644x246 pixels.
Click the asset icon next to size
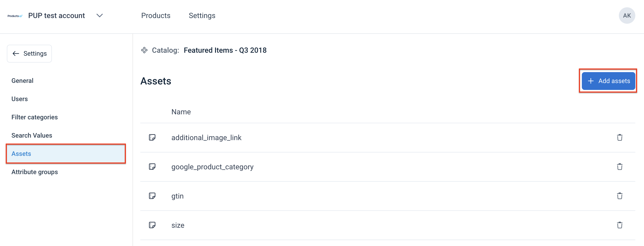pyautogui.click(x=152, y=225)
